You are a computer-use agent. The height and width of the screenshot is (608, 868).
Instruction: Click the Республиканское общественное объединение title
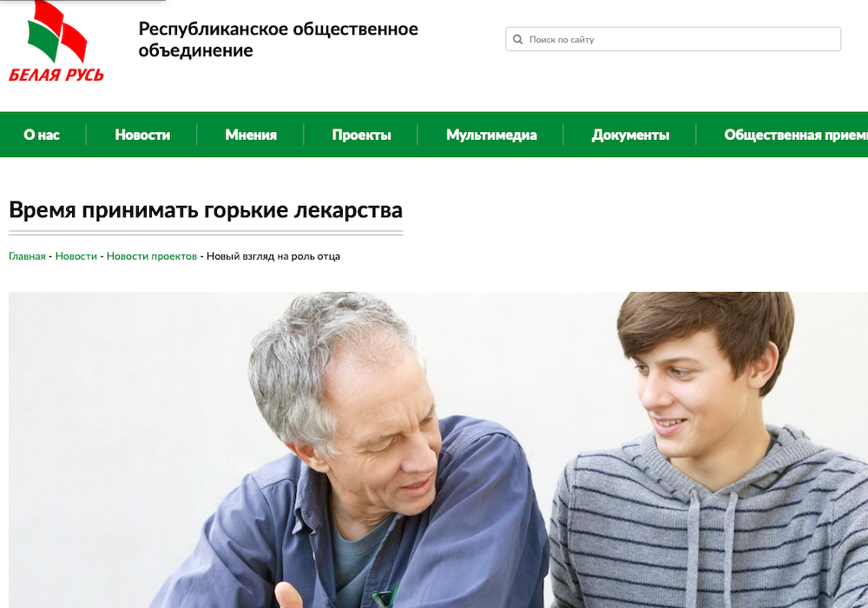pyautogui.click(x=278, y=39)
